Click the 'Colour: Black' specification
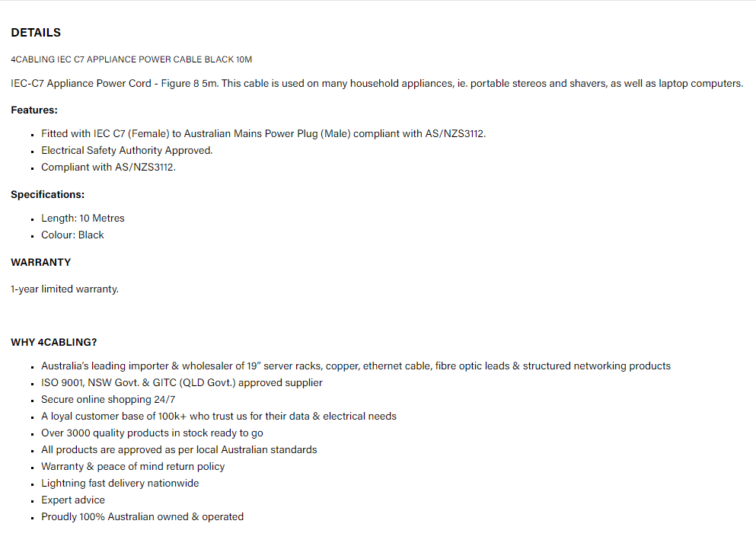 pos(72,235)
